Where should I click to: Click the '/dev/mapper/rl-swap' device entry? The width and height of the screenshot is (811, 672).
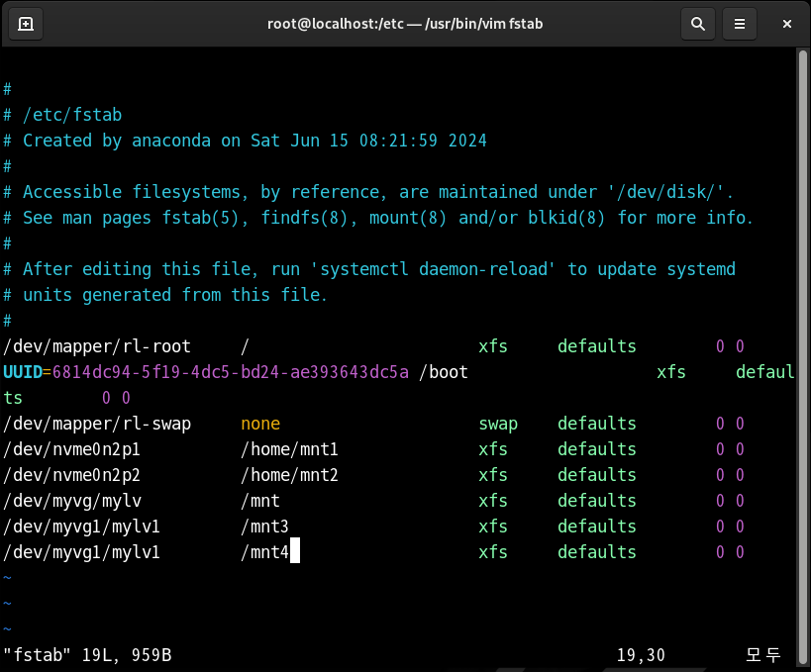[x=97, y=424]
